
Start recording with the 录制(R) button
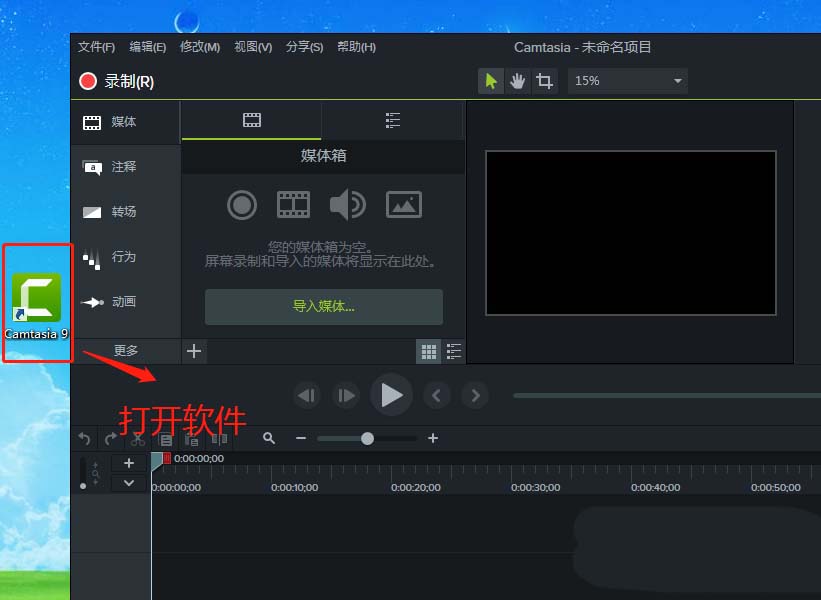coord(117,81)
